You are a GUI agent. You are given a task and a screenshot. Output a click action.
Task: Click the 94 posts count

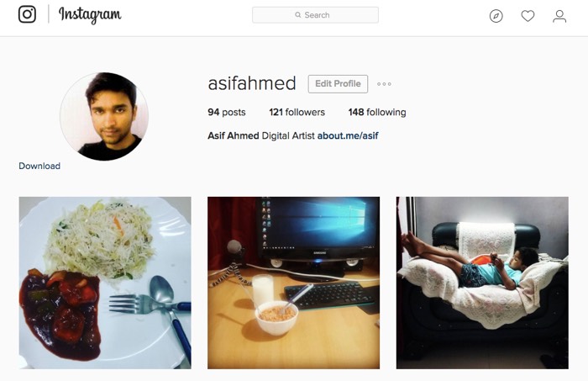(x=227, y=112)
